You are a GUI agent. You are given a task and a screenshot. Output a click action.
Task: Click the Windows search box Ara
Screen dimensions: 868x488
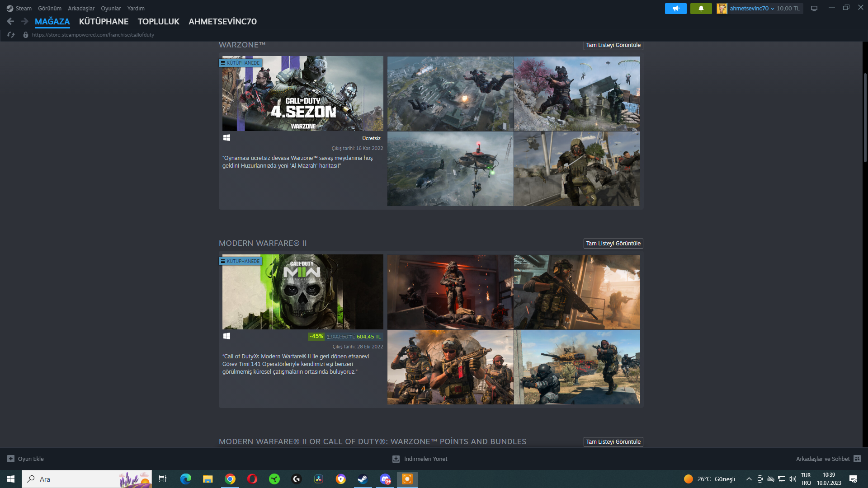[87, 479]
